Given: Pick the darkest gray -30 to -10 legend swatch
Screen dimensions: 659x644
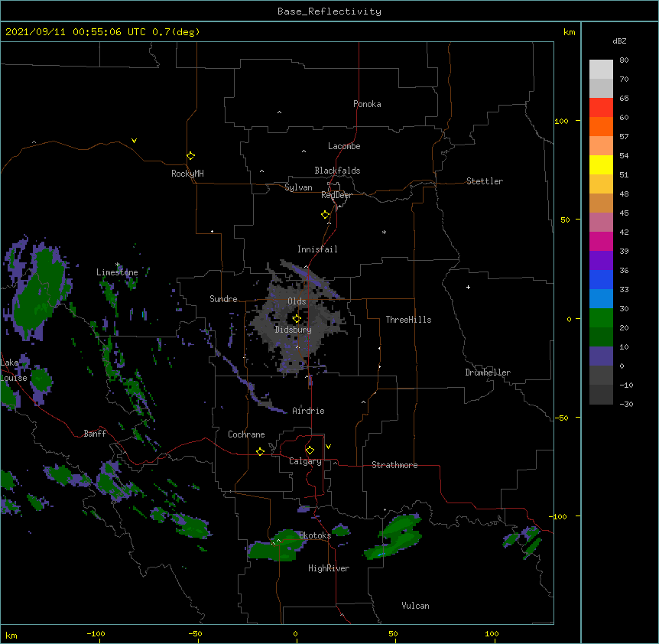Looking at the screenshot, I should (601, 395).
